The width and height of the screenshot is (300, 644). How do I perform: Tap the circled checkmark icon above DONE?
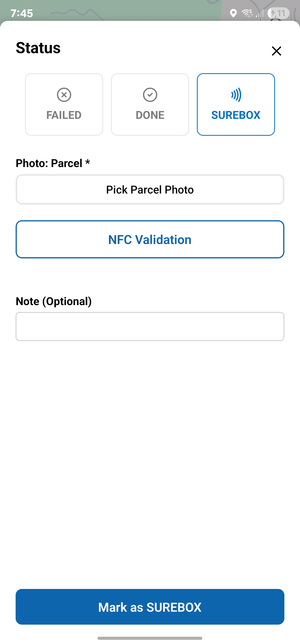[x=150, y=95]
